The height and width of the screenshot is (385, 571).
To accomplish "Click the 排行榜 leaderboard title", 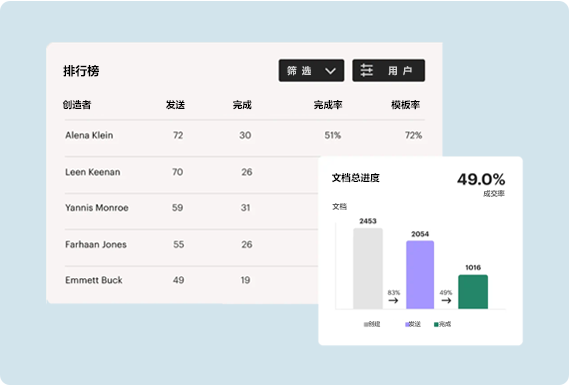I will [x=81, y=71].
